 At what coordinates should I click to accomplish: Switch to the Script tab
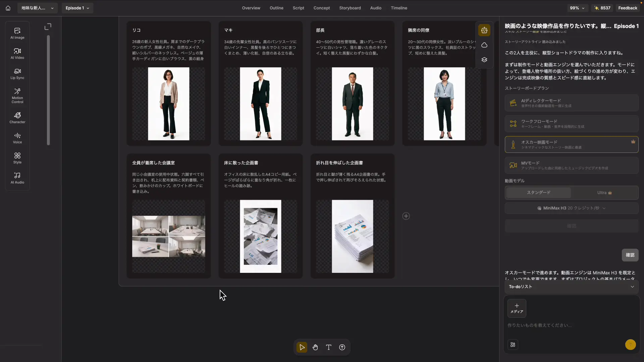pos(299,8)
